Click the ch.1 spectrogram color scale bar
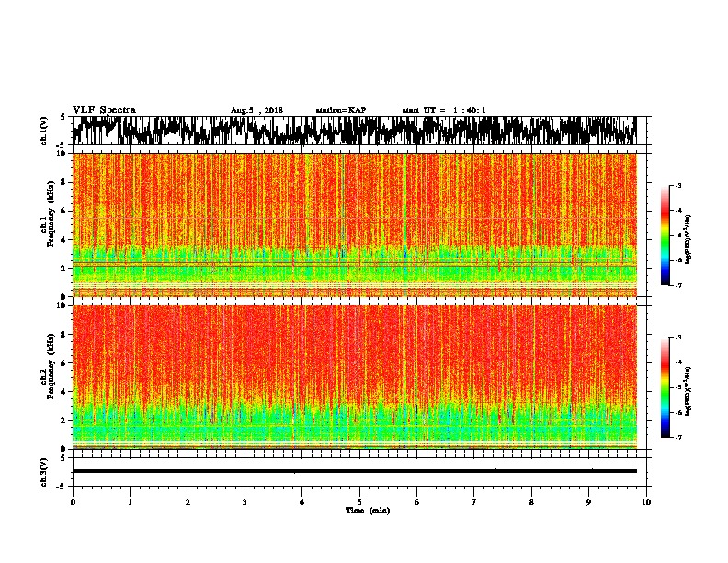The height and width of the screenshot is (563, 728). point(665,236)
